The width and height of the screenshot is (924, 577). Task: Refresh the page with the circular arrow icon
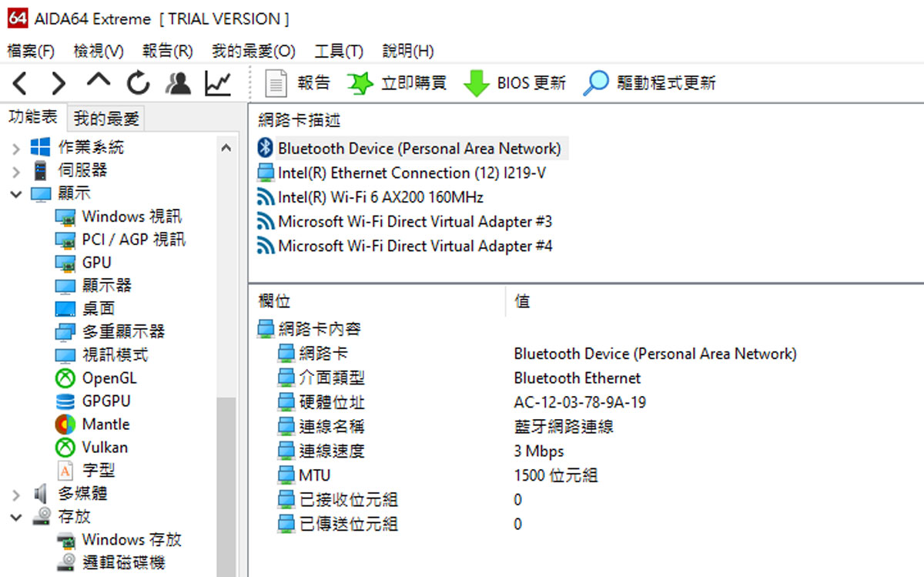139,82
